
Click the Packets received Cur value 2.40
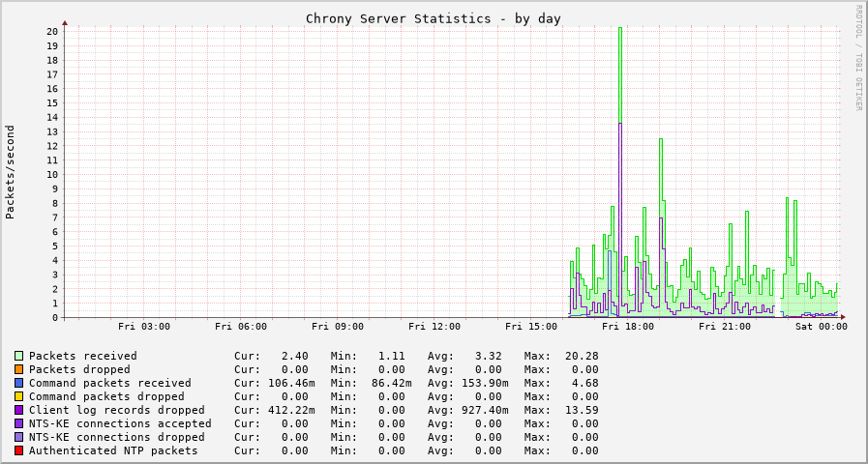[295, 356]
